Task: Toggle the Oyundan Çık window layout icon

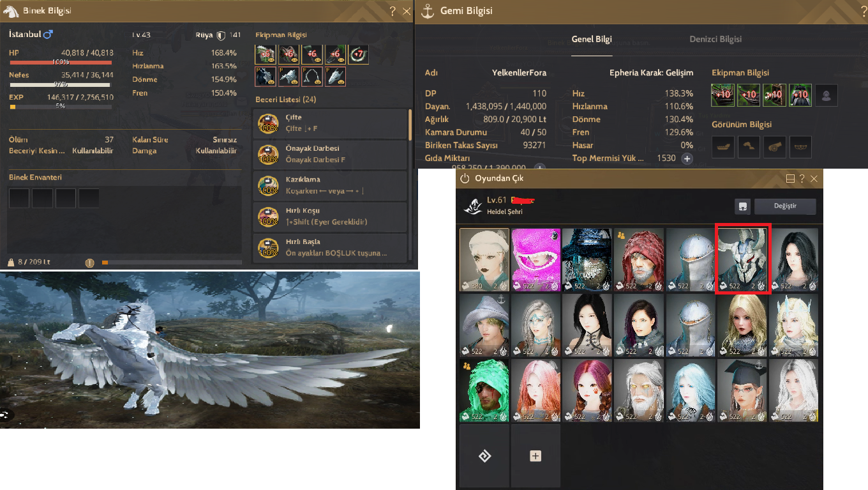Action: coord(791,179)
